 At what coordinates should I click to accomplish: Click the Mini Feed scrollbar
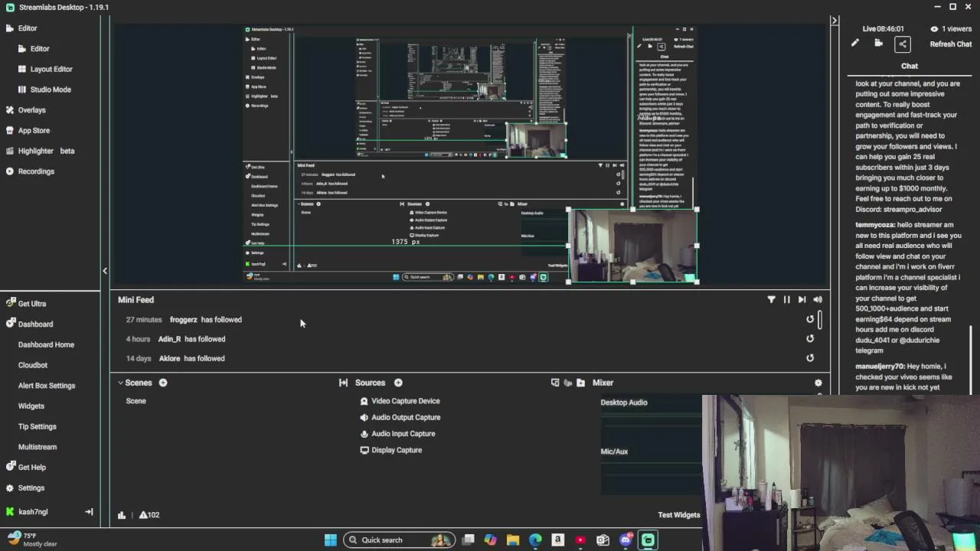pyautogui.click(x=820, y=319)
